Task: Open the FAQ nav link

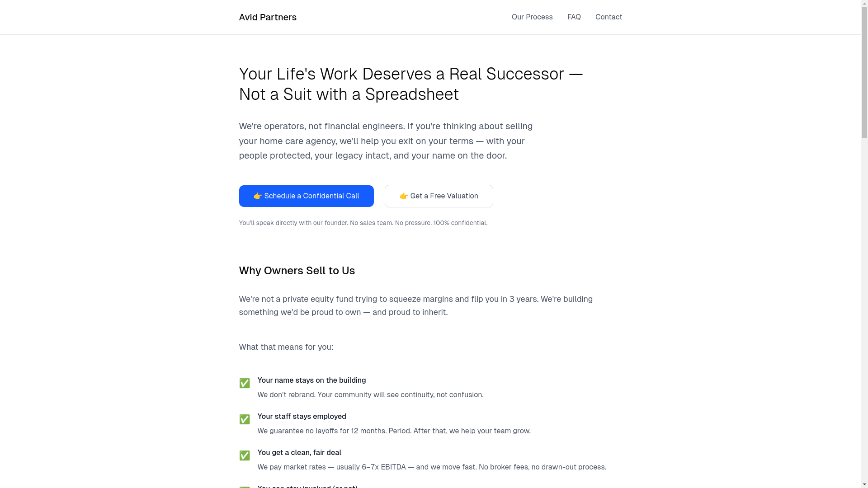Action: click(574, 17)
